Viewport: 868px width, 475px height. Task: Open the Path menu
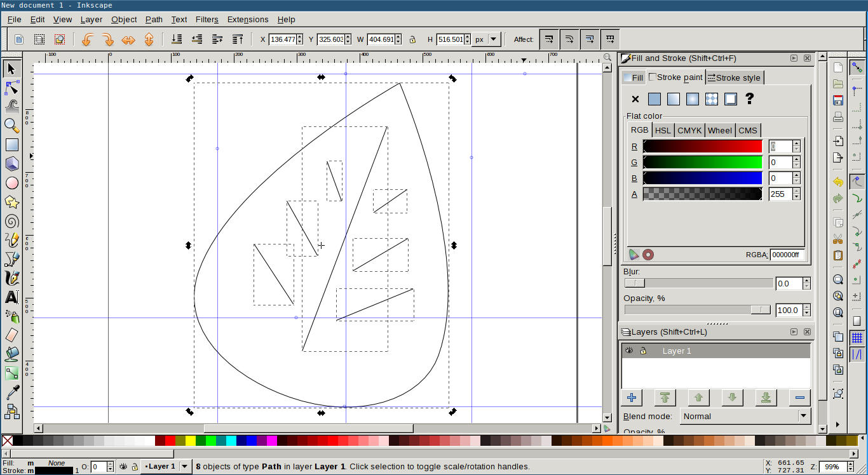(154, 20)
